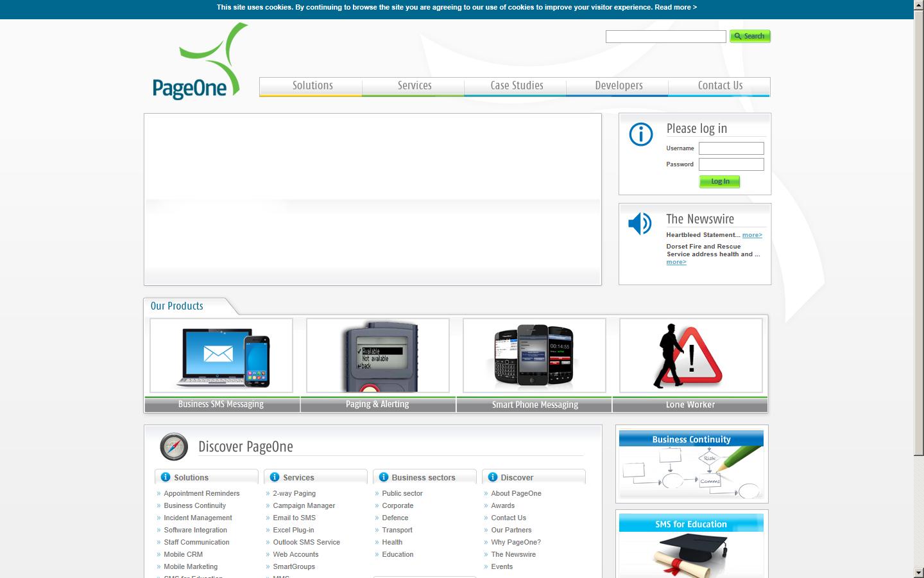Click the Lone Worker product thumbnail
The height and width of the screenshot is (578, 924).
click(x=690, y=356)
